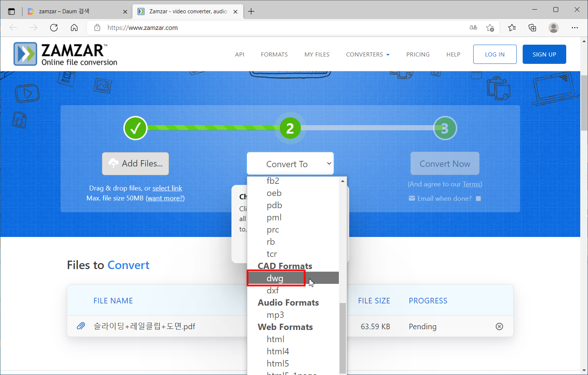Open the browser profile avatar
The width and height of the screenshot is (588, 375).
point(553,28)
